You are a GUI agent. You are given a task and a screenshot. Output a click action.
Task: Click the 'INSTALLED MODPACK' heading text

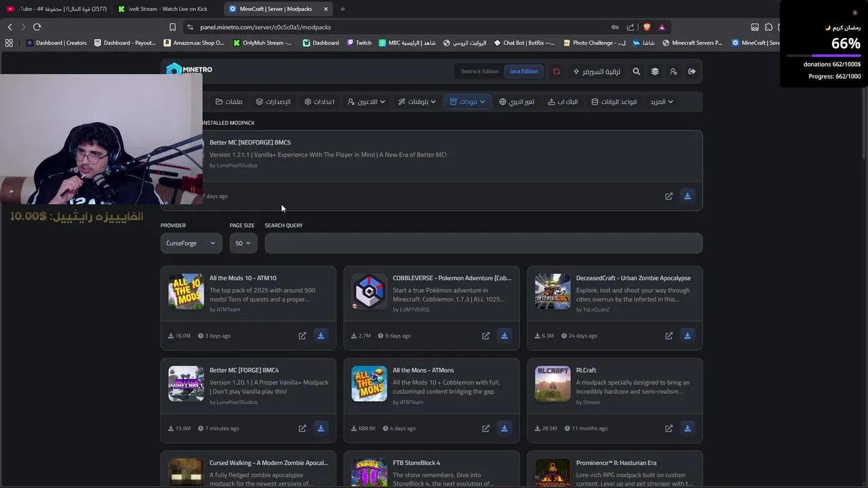click(228, 123)
